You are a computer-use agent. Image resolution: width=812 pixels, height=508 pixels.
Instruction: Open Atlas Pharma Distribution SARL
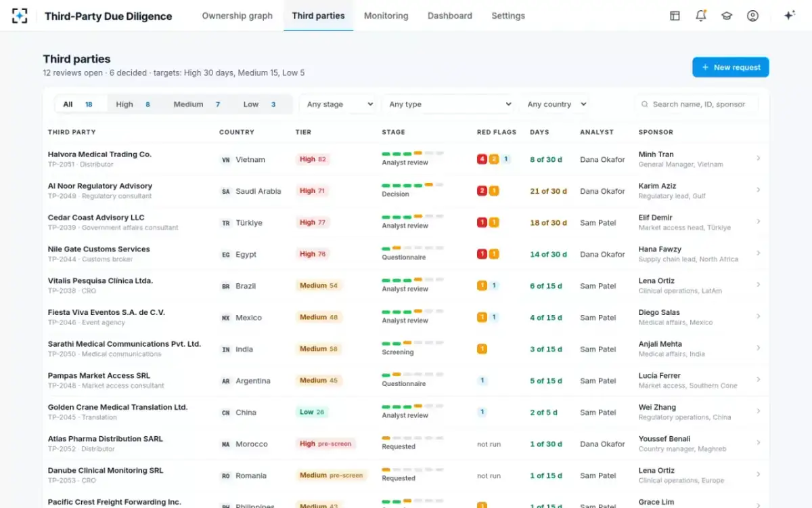[106, 439]
